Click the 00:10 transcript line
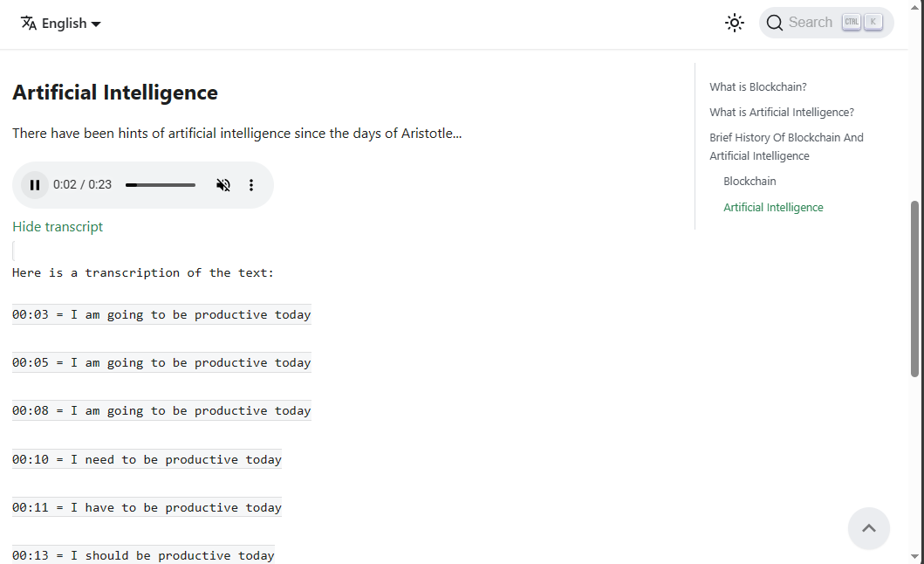Image resolution: width=924 pixels, height=564 pixels. (147, 460)
